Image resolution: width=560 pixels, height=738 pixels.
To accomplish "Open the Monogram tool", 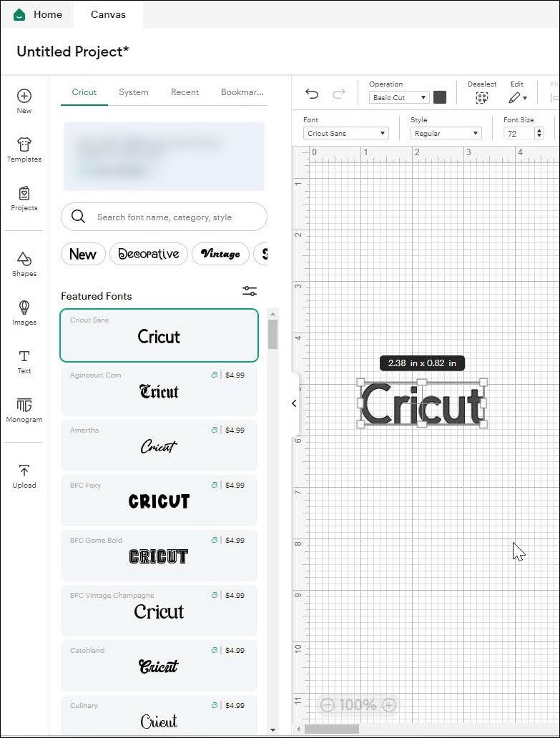I will (x=24, y=405).
